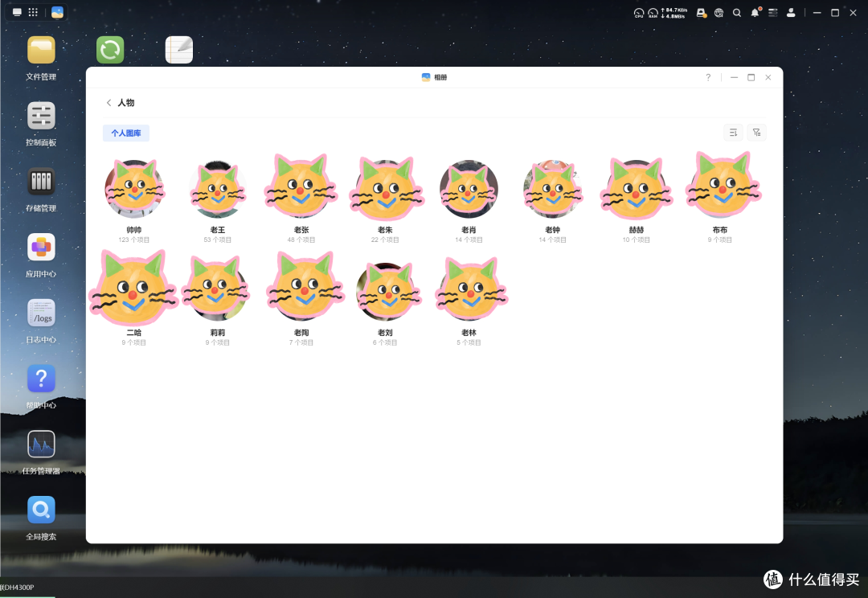
Task: Open the green sync app desktop icon
Action: pos(110,50)
